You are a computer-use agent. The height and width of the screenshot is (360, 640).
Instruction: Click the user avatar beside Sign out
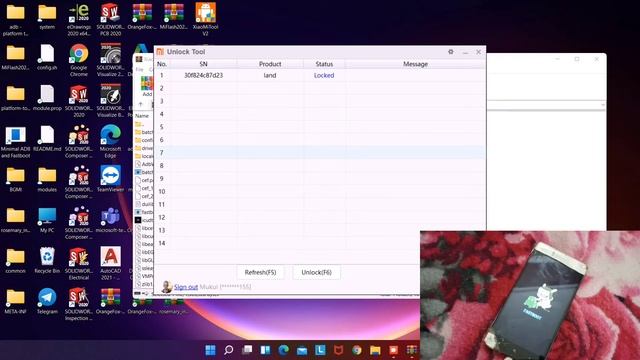point(167,287)
